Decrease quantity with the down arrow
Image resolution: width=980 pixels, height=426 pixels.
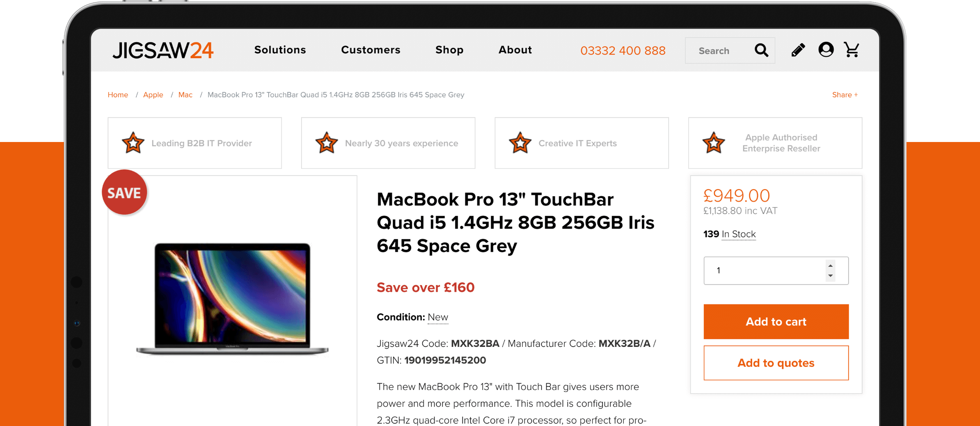pos(830,276)
